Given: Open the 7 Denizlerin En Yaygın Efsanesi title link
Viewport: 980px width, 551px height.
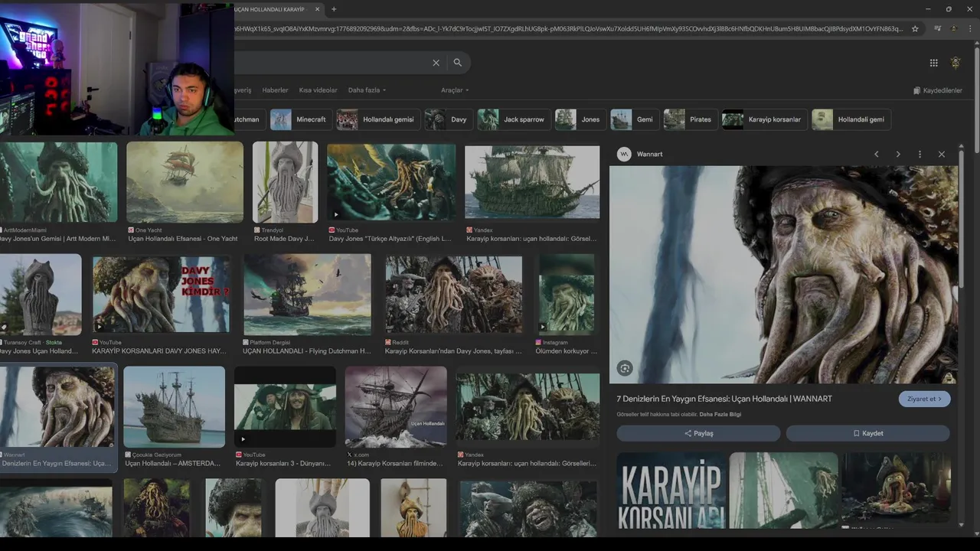Looking at the screenshot, I should [724, 399].
